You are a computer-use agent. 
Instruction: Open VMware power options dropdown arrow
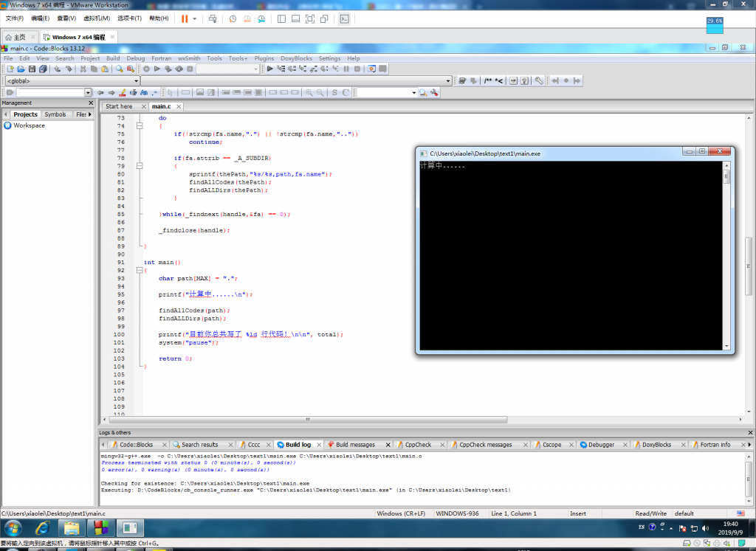195,18
